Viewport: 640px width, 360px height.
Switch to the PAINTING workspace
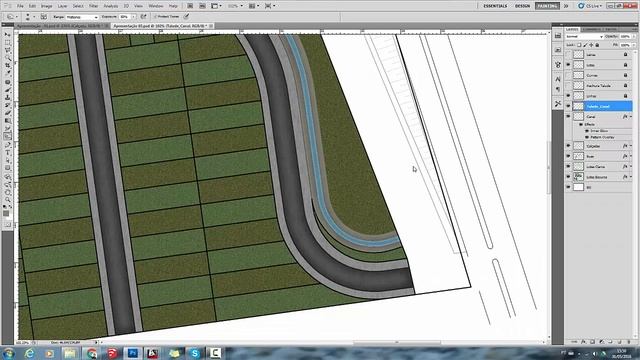(547, 6)
